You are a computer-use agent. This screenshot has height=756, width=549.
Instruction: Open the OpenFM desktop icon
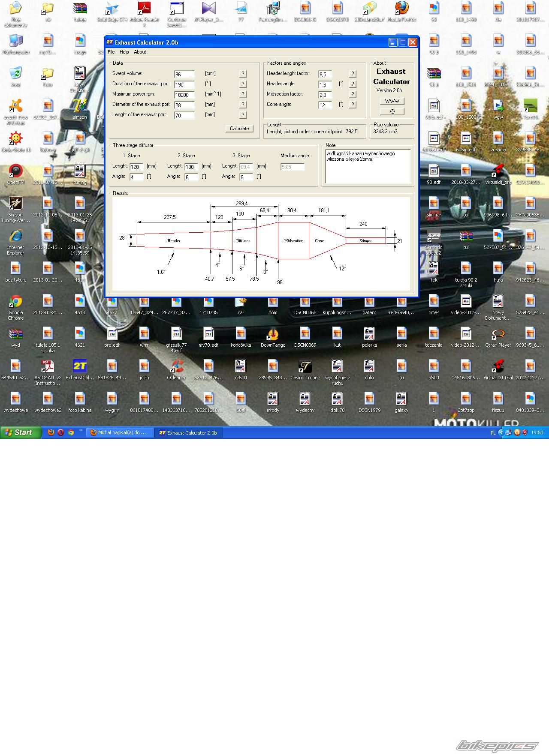pyautogui.click(x=16, y=171)
